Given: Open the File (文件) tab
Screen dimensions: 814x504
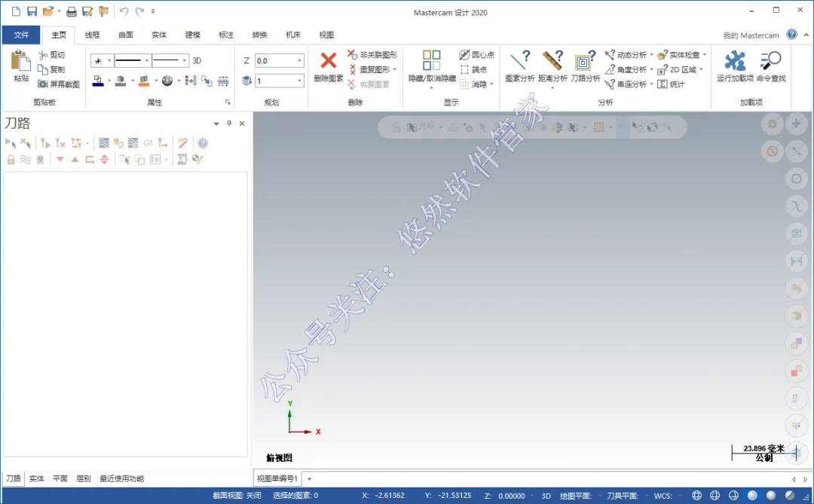Looking at the screenshot, I should (x=21, y=35).
